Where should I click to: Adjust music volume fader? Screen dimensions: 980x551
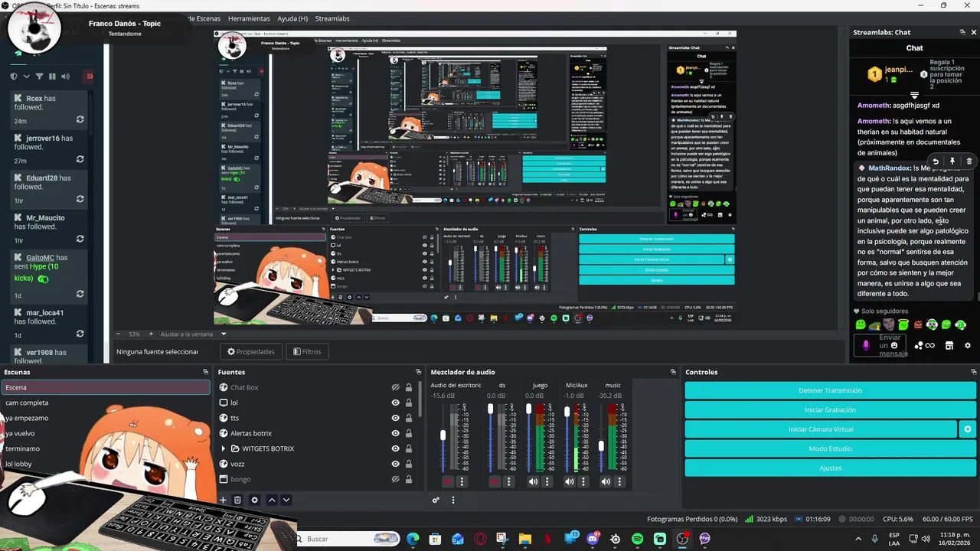tap(601, 445)
